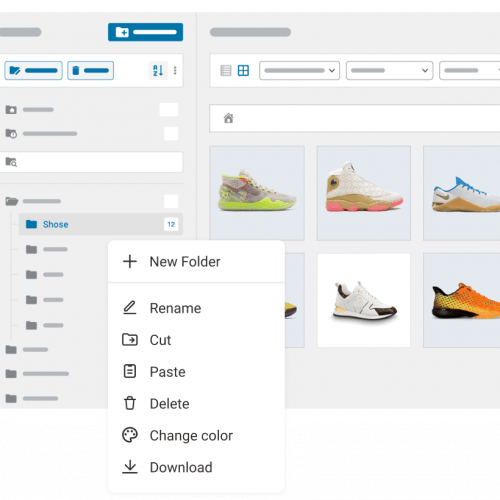Choose Cut from context menu
The height and width of the screenshot is (500, 500).
pyautogui.click(x=196, y=340)
